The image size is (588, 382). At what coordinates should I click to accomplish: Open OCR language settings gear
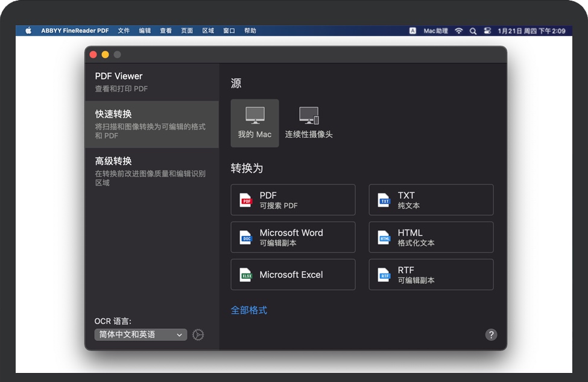[x=198, y=335]
